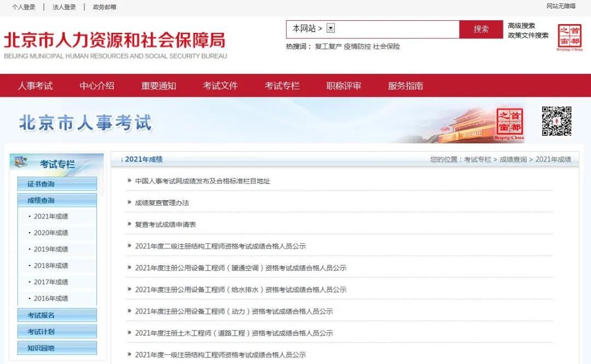591x364 pixels.
Task: Click the 首都之窗 logo beside the search links
Action: pos(570,37)
